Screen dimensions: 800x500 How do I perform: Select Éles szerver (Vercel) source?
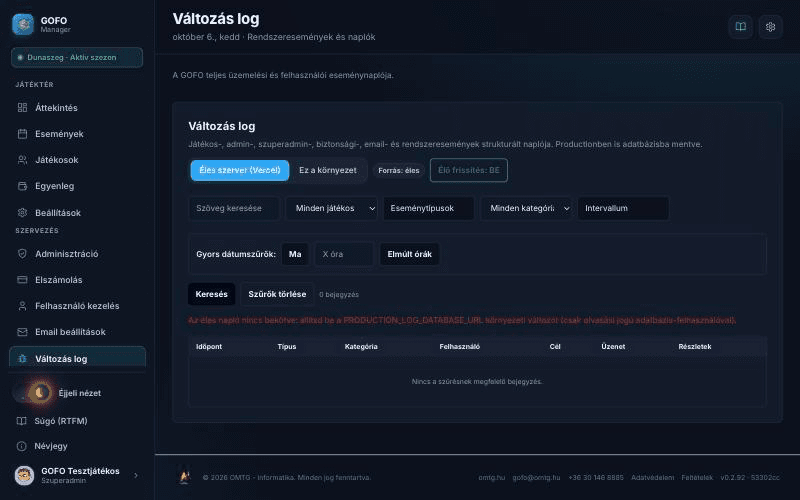tap(240, 170)
